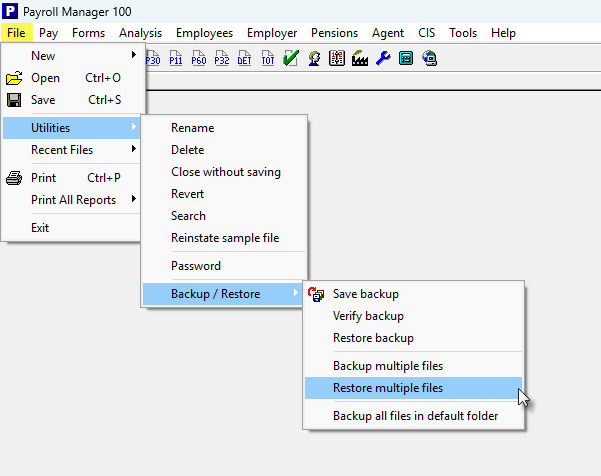This screenshot has height=476, width=601.
Task: Open the Employer menu
Action: coord(272,33)
